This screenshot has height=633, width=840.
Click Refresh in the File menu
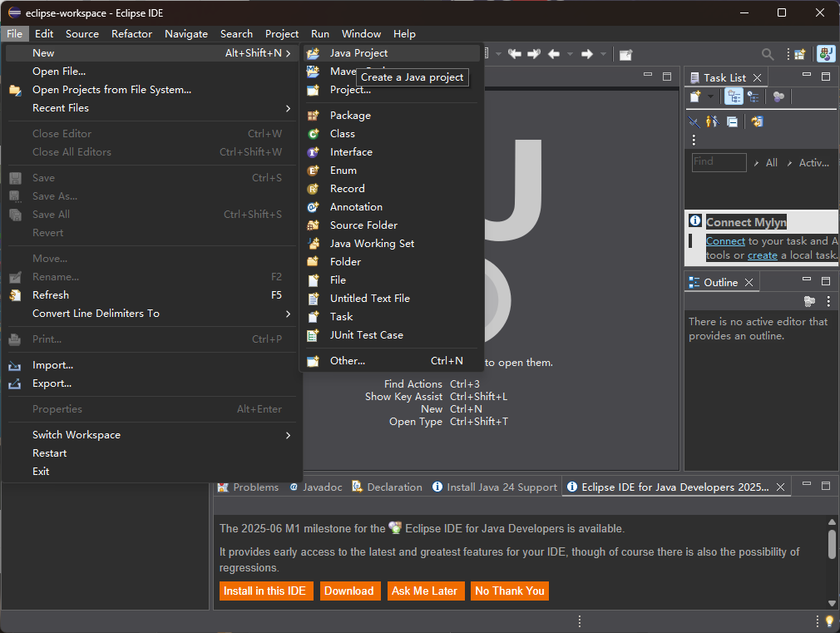(x=151, y=294)
